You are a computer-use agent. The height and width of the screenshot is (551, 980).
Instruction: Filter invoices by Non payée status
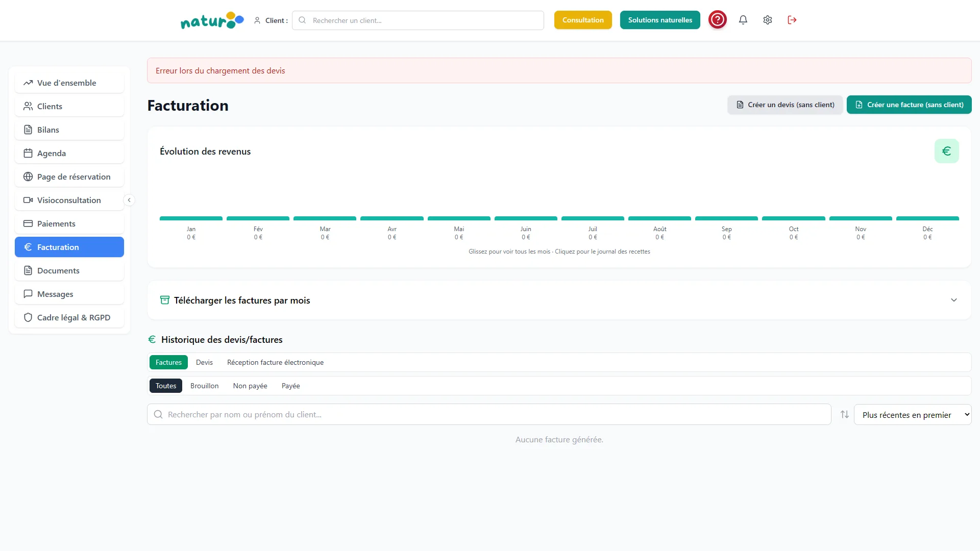click(250, 386)
